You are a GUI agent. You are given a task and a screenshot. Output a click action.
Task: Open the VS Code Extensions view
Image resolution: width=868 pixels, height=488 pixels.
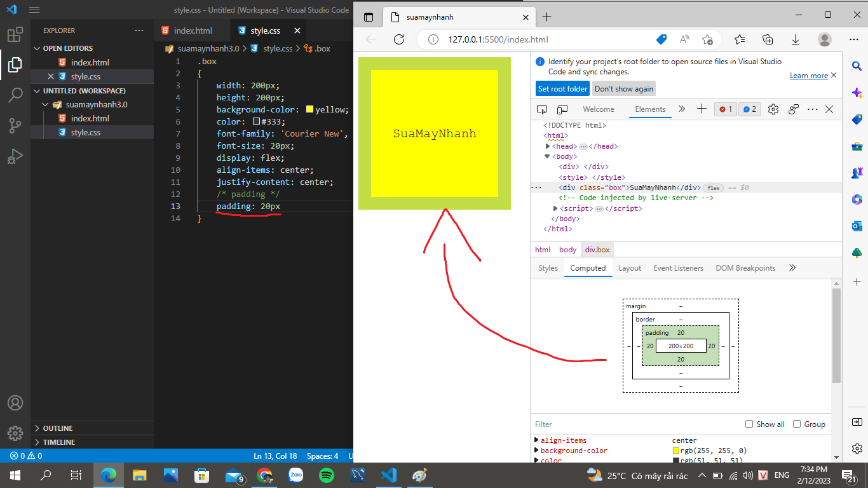(15, 35)
